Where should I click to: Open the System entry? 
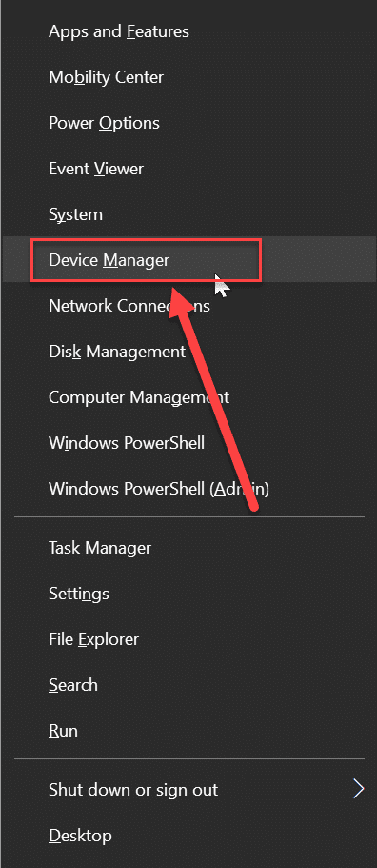188,214
